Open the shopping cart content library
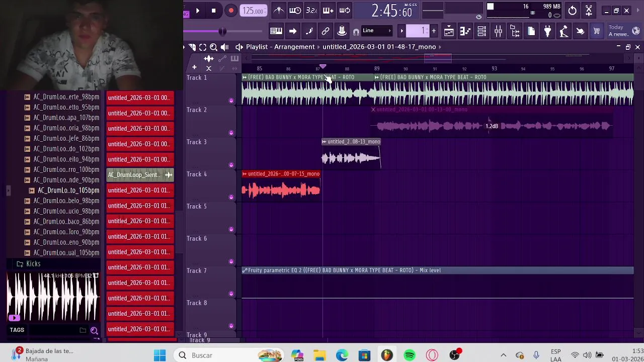This screenshot has width=644, height=362. 597,31
